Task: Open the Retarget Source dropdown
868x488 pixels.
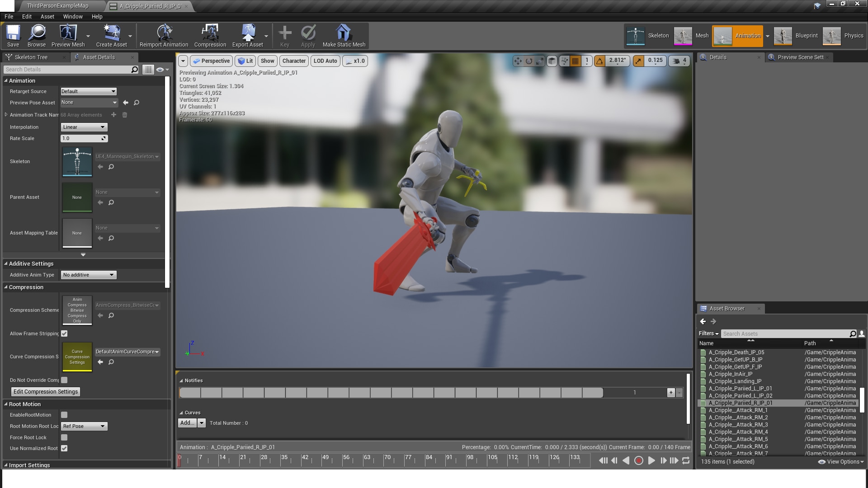Action: pos(89,91)
